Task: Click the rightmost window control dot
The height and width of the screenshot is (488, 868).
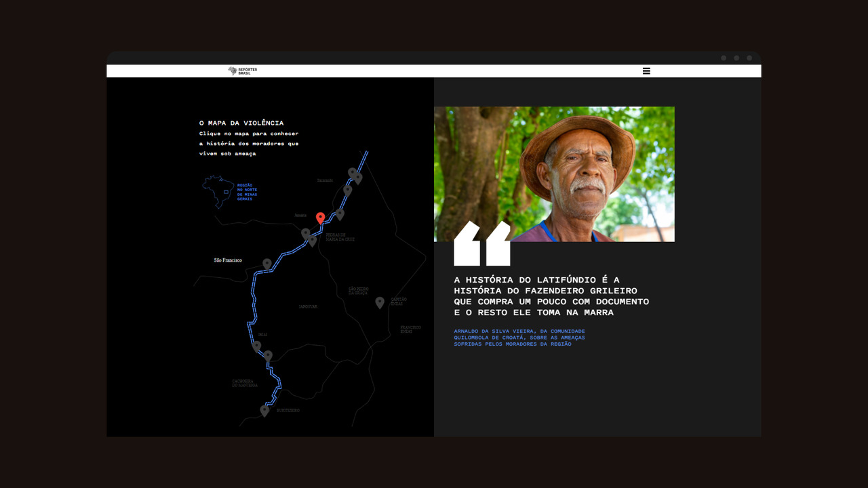Action: (749, 58)
